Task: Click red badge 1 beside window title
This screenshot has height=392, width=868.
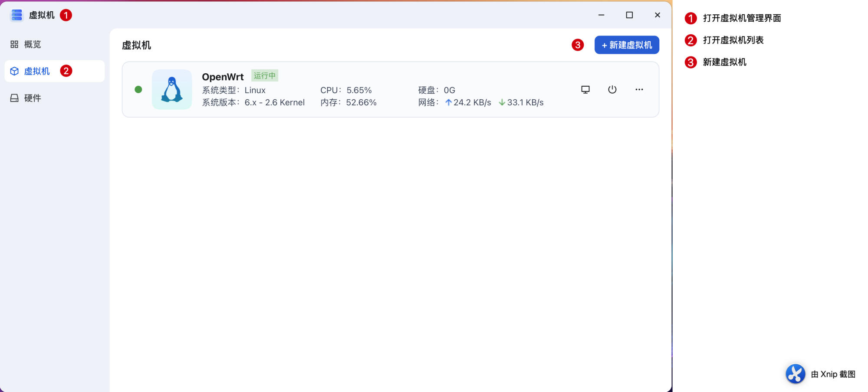Action: pyautogui.click(x=66, y=15)
